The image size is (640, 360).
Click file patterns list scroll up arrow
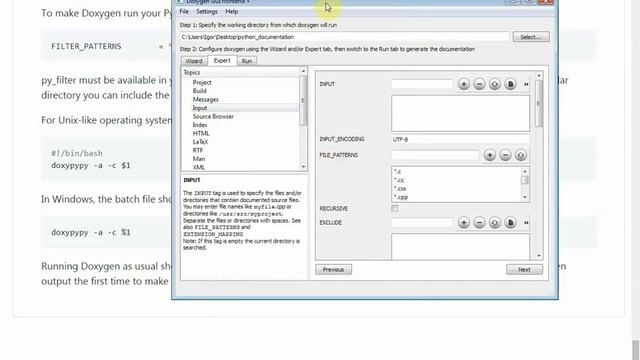pos(525,171)
